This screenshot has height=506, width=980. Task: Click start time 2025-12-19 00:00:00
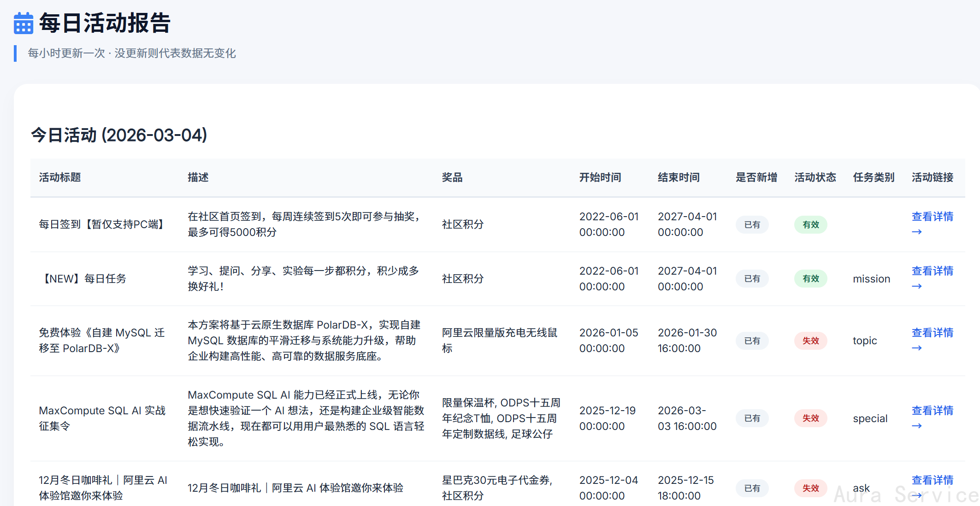point(607,418)
